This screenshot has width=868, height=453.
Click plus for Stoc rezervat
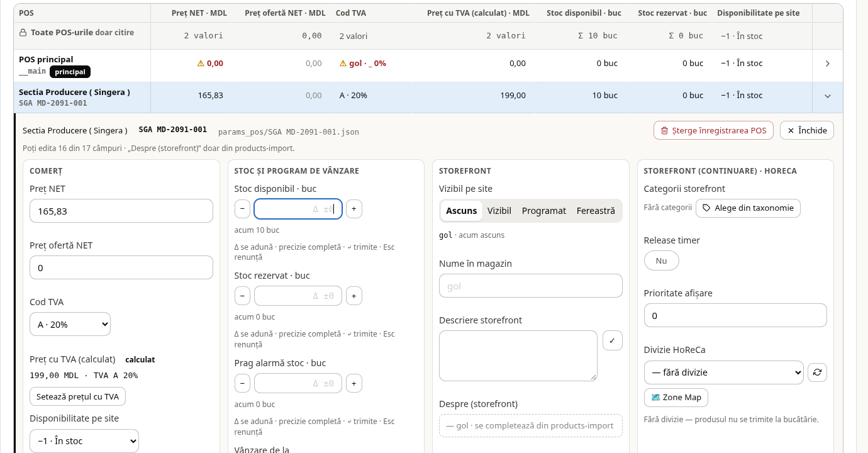[x=354, y=296]
